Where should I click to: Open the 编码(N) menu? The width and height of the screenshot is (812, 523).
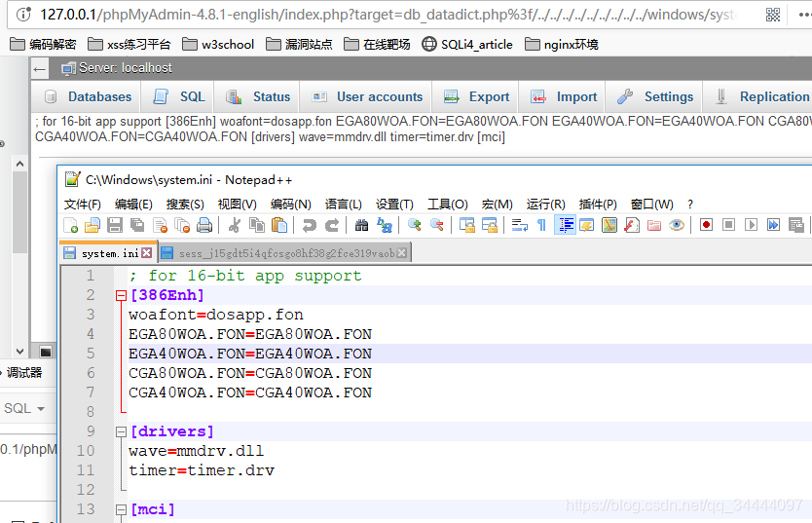290,205
